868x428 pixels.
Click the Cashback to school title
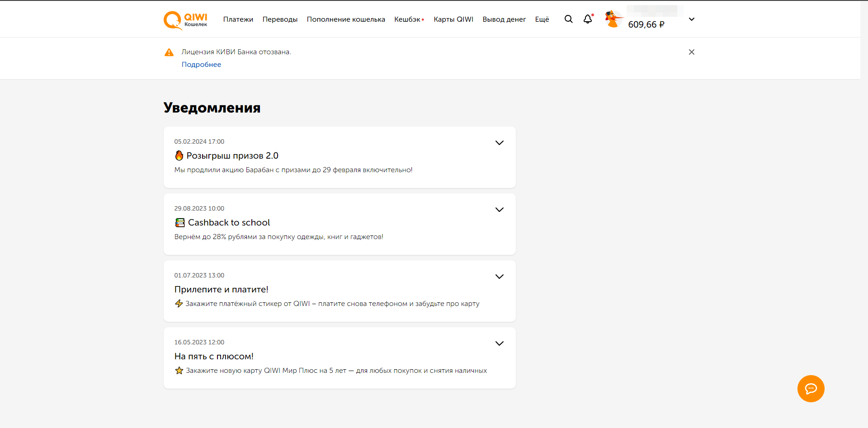pos(229,222)
